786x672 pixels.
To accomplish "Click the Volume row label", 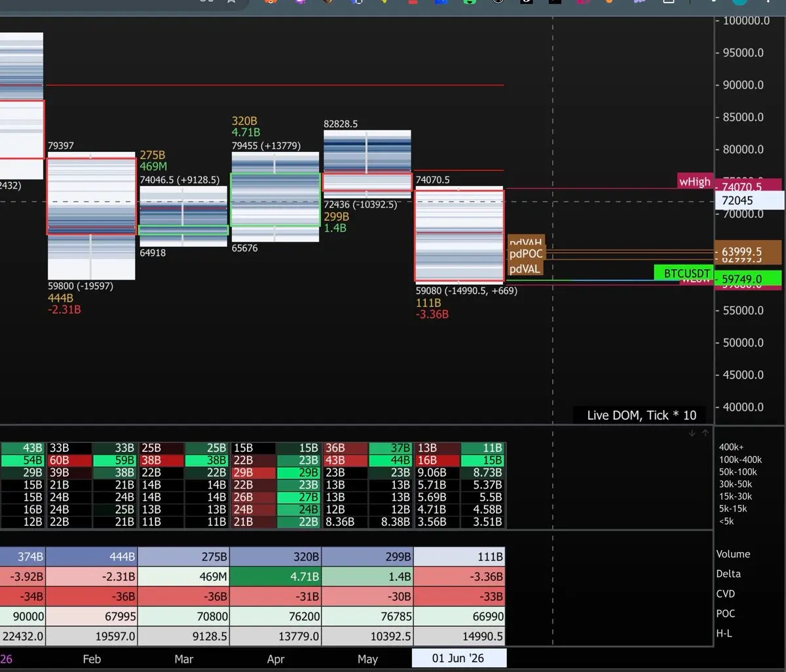I will pos(733,554).
